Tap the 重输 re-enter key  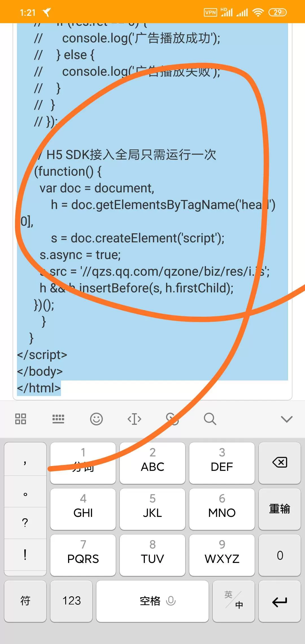click(x=280, y=509)
